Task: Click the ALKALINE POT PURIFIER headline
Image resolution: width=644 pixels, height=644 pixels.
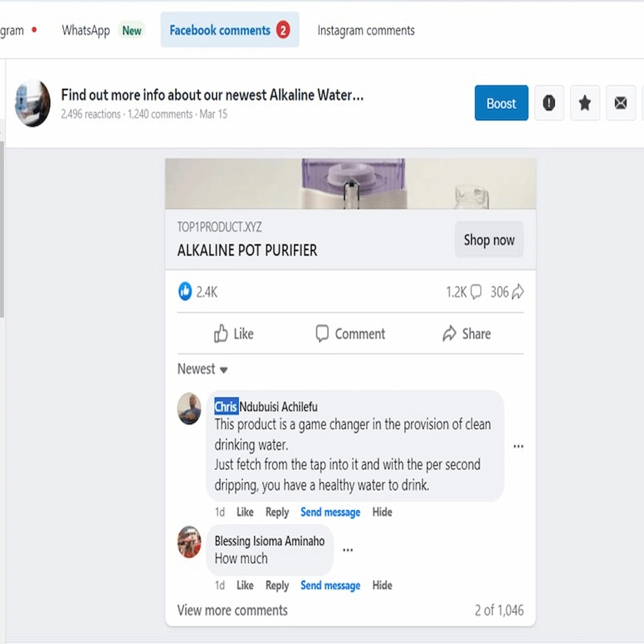Action: pos(247,250)
